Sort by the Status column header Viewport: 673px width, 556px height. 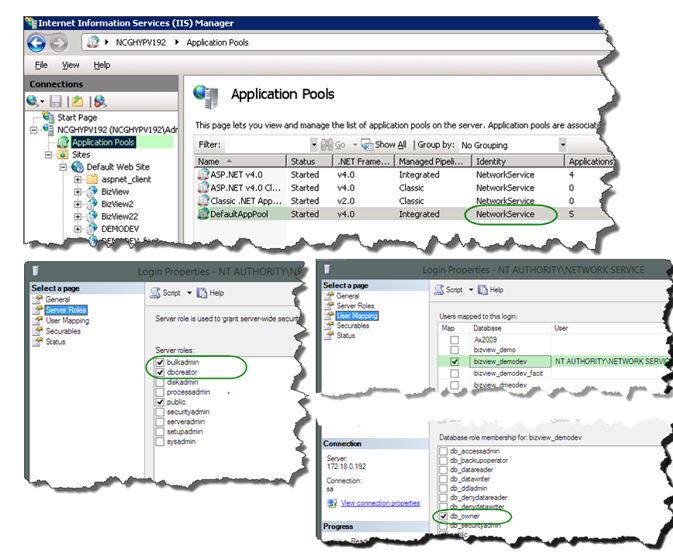(310, 161)
